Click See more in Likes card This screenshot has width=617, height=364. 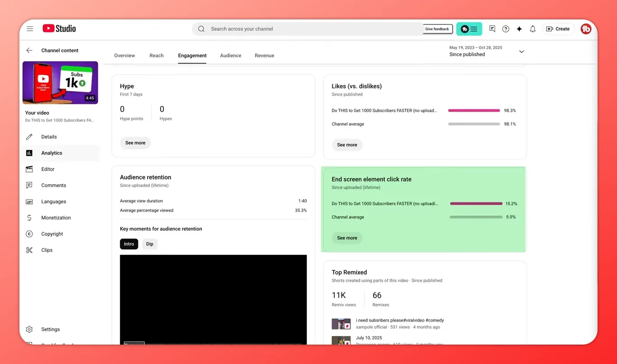point(347,145)
